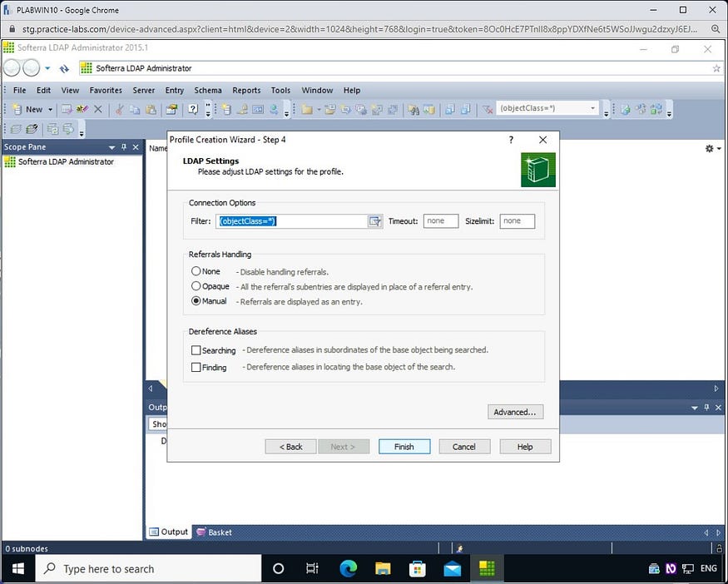Click the browser Forward round button
The image size is (728, 584).
tap(31, 68)
